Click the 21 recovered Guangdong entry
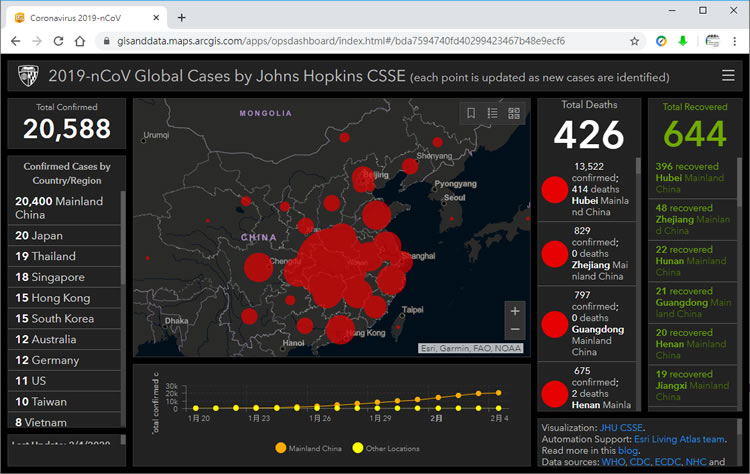 point(692,302)
